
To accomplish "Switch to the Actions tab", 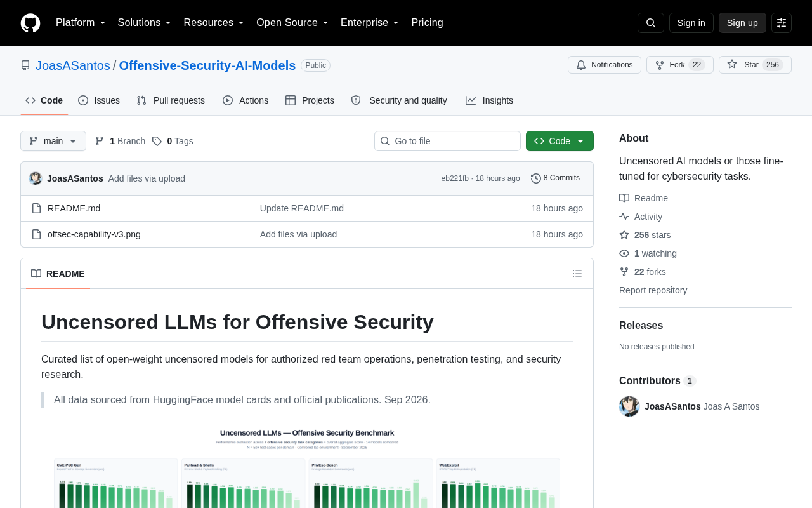I will coord(246,100).
